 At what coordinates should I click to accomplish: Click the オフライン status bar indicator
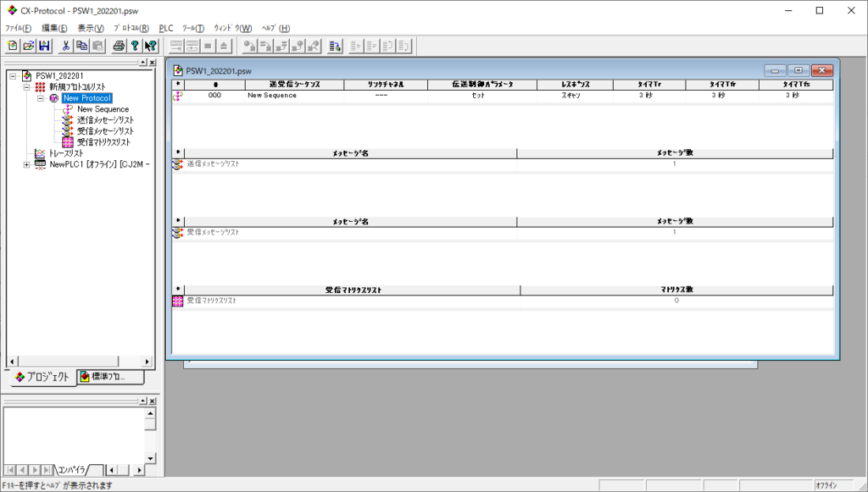[826, 485]
